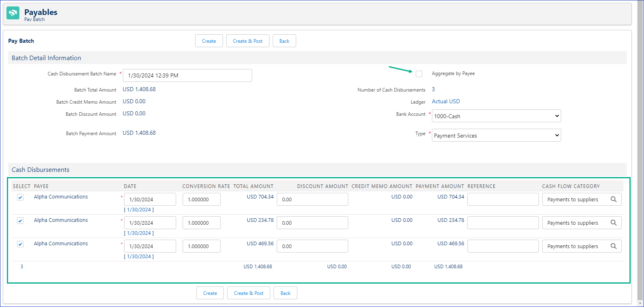Viewport: 644px width, 307px height.
Task: Edit the Cash Disbursement Batch Name field
Action: click(187, 75)
